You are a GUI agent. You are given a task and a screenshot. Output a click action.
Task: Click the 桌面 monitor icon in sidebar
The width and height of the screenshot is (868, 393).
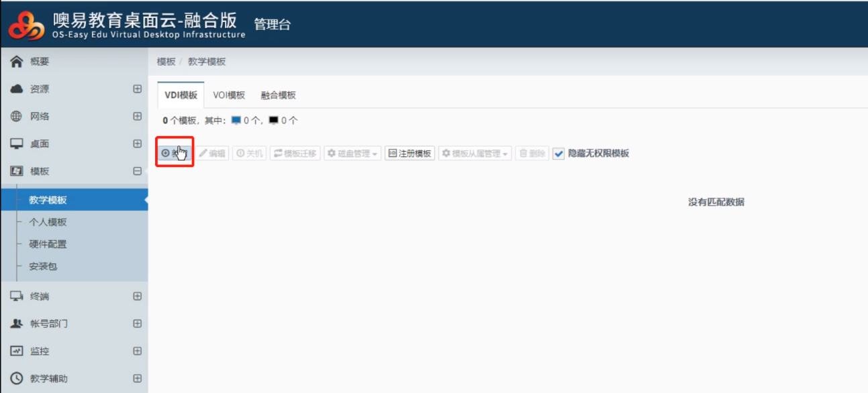click(x=17, y=144)
